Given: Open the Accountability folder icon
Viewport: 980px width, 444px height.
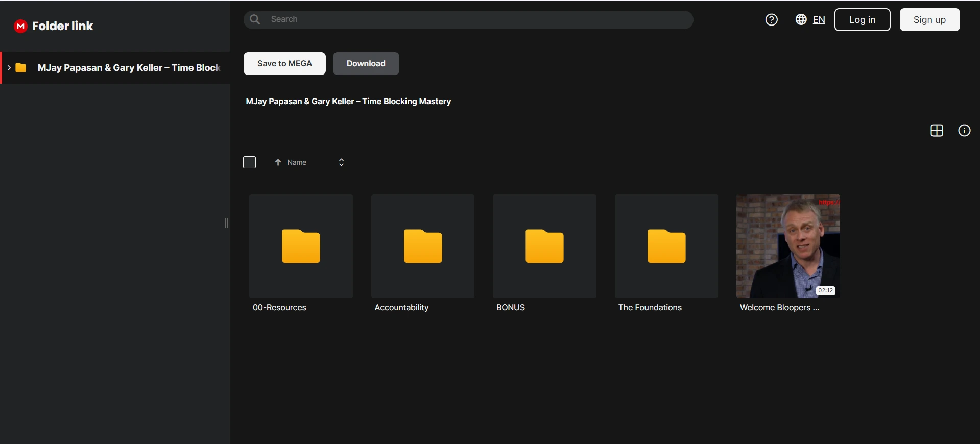Looking at the screenshot, I should click(x=423, y=246).
